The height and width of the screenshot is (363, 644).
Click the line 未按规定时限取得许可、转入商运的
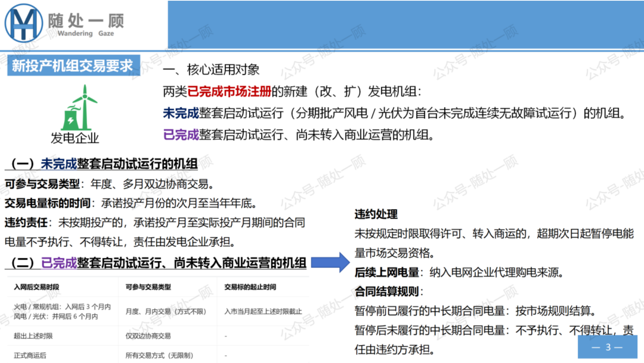point(494,234)
